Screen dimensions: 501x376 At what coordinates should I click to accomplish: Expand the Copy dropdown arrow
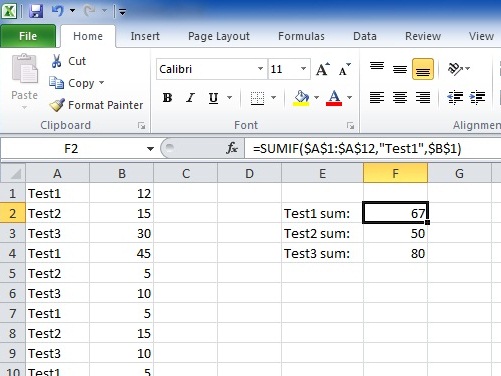tap(102, 82)
